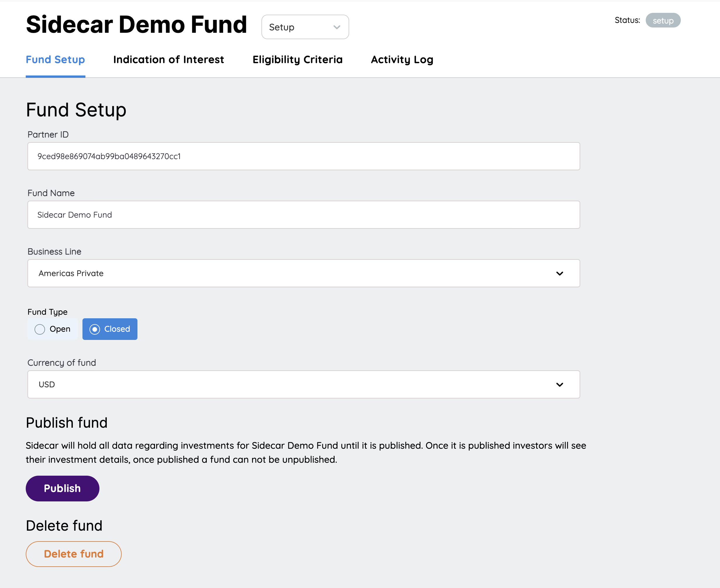Click the Delete fund button
The width and height of the screenshot is (720, 588).
(x=73, y=553)
